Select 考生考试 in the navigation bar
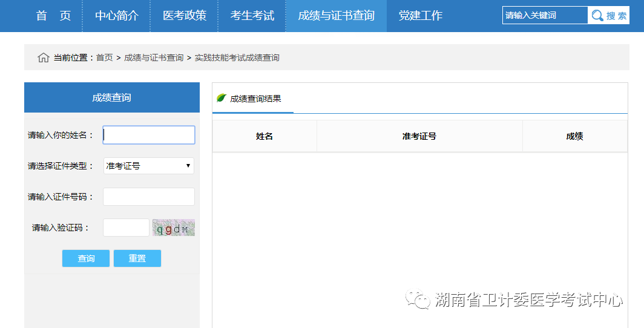The width and height of the screenshot is (644, 328). [x=252, y=16]
